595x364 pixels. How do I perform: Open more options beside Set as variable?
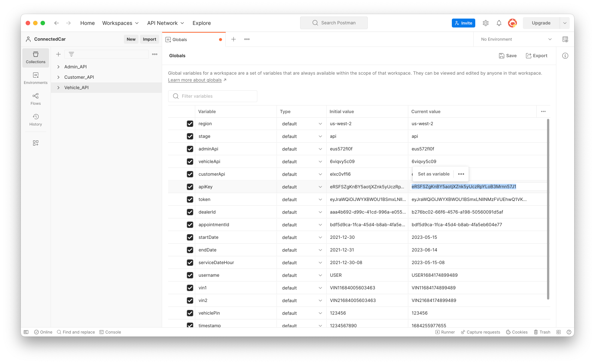click(x=461, y=174)
